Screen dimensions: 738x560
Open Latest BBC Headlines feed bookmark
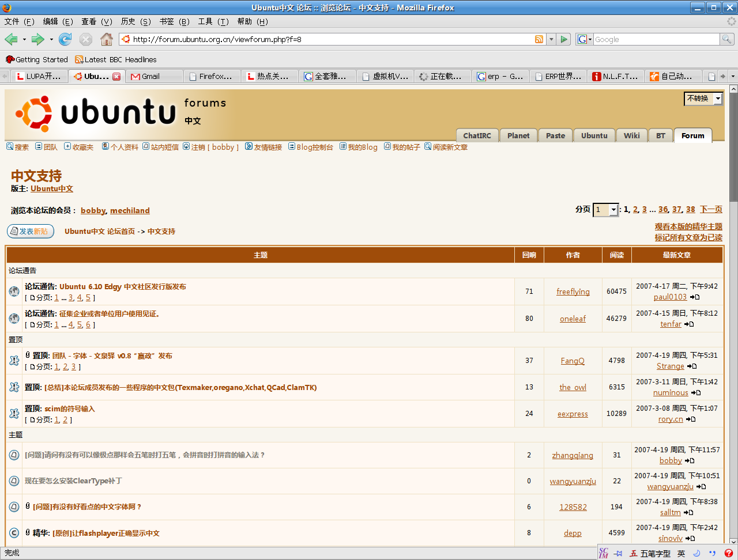[116, 59]
